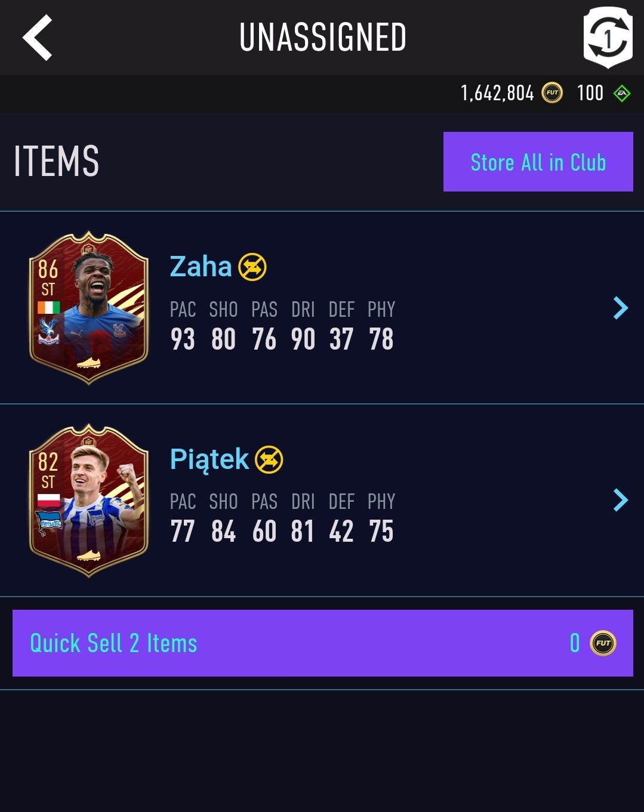Click the Store All in Club button
Viewport: 644px width, 812px height.
point(538,162)
